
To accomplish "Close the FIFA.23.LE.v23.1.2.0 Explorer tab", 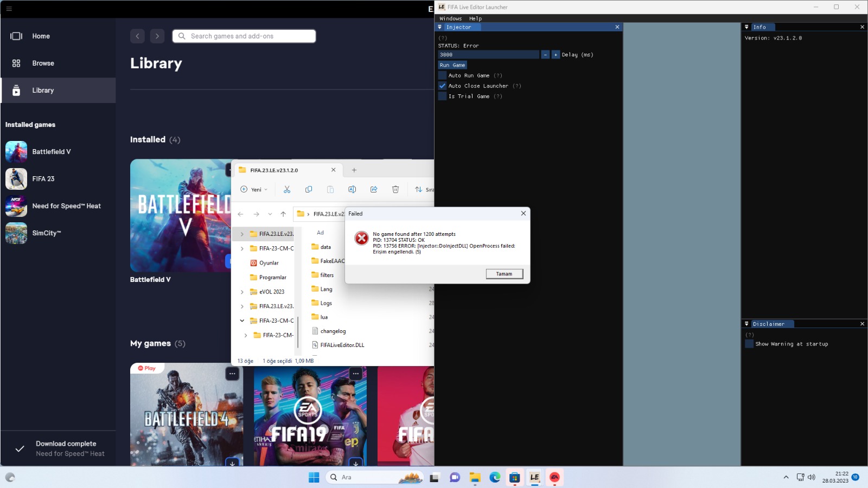I will point(333,170).
